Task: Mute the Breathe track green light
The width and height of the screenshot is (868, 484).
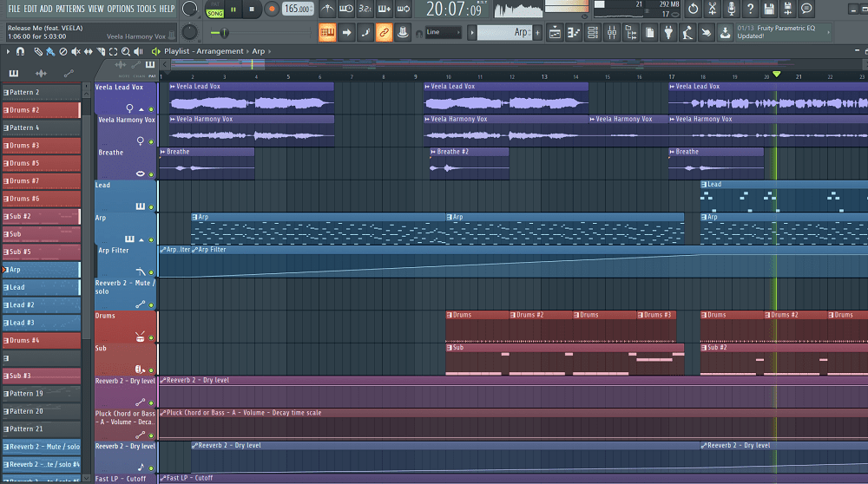Action: tap(151, 174)
